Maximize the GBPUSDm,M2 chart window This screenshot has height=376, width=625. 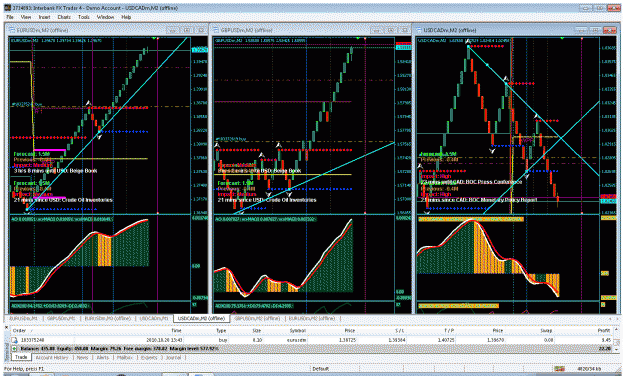click(x=390, y=30)
